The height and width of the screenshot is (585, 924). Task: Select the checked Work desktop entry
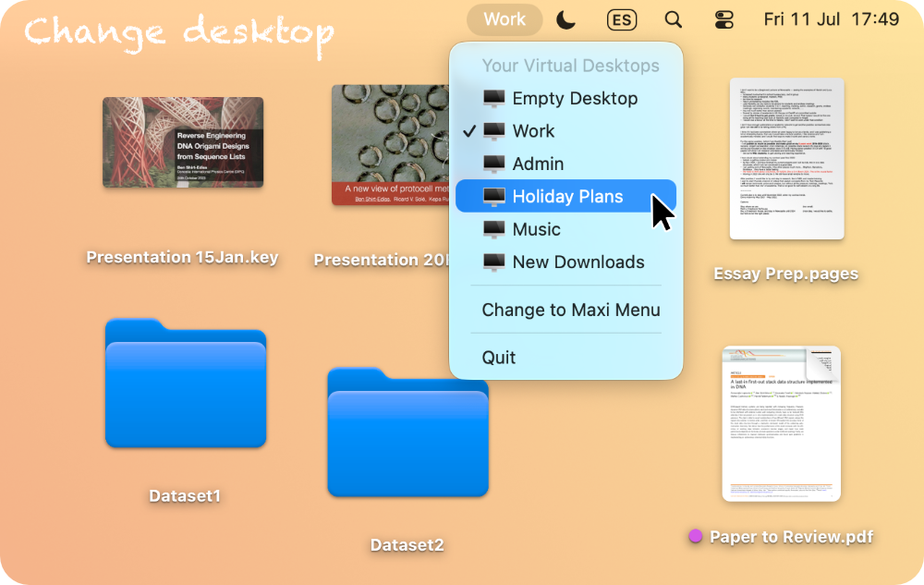click(x=565, y=131)
